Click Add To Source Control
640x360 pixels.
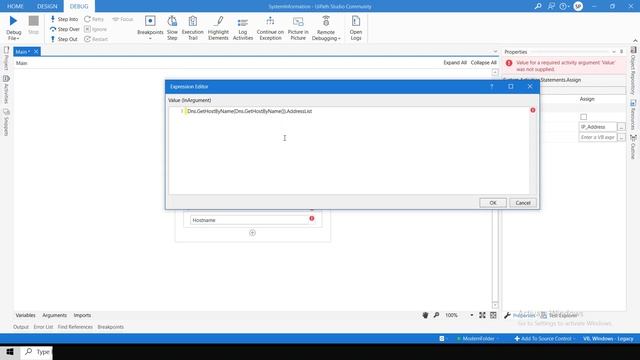pos(544,339)
